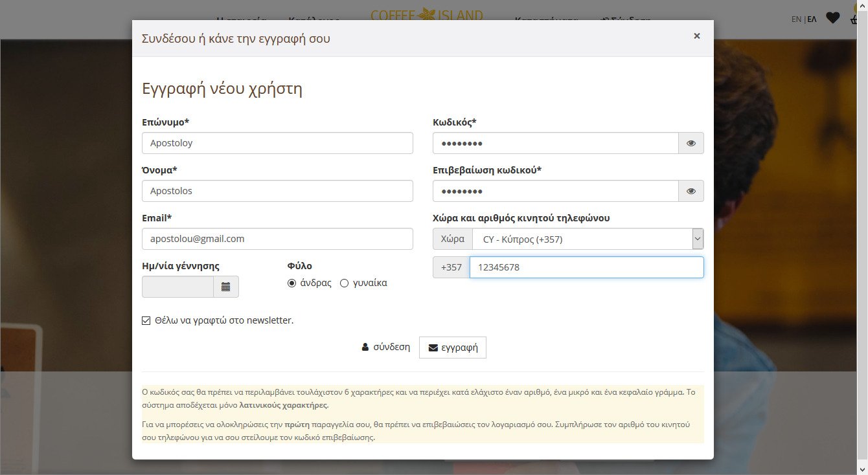This screenshot has width=868, height=475.
Task: Open the country code dropdown CY - Κύπρος
Action: click(588, 239)
